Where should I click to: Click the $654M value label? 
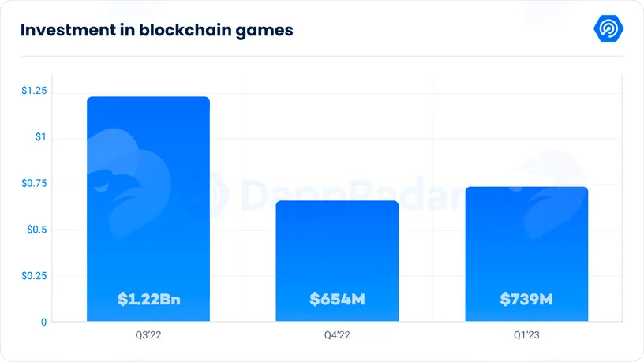pyautogui.click(x=337, y=299)
